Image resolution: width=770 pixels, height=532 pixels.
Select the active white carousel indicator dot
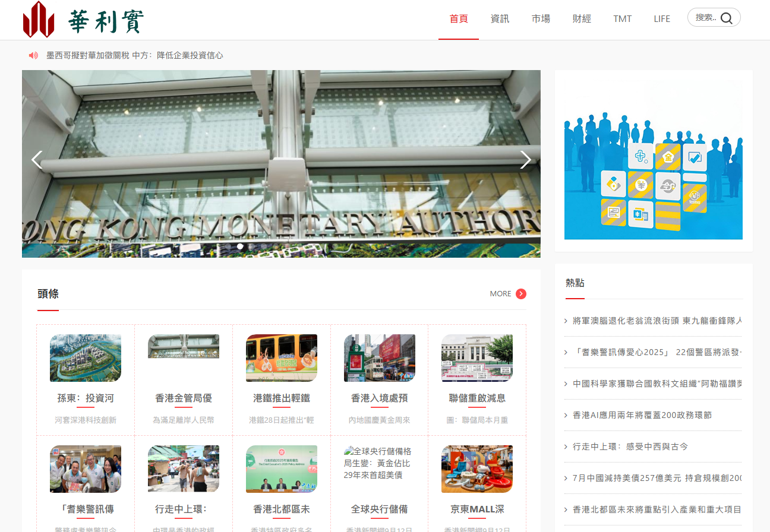[240, 246]
